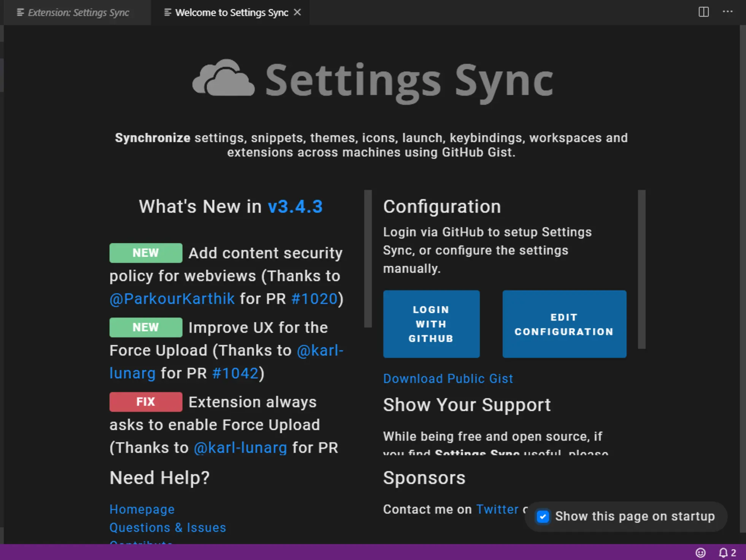Select the Welcome to Settings Sync tab
746x560 pixels.
point(231,13)
